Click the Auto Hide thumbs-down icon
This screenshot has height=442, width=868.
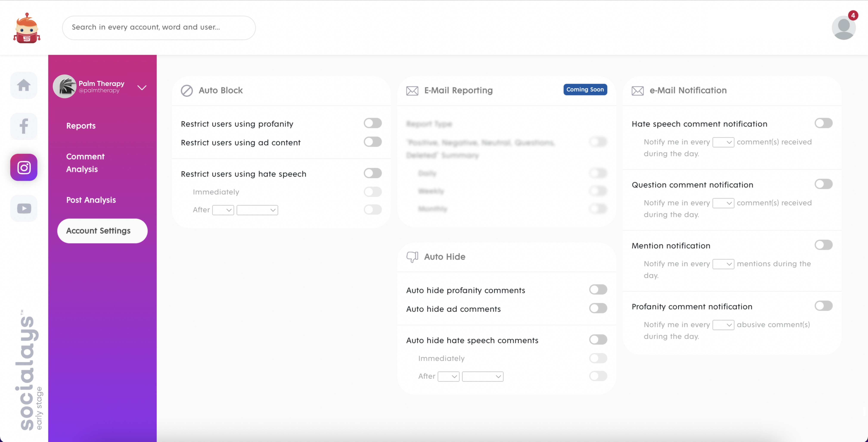(x=412, y=257)
